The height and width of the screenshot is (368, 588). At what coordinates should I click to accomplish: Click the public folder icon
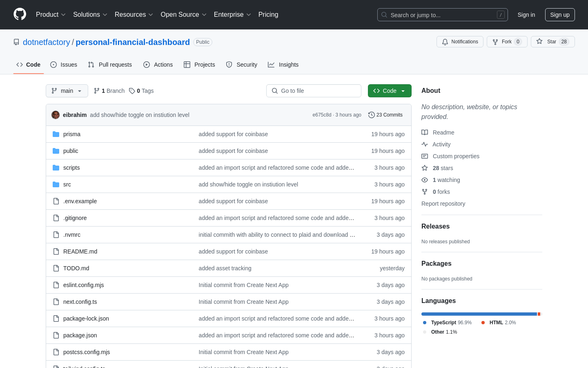pyautogui.click(x=56, y=151)
